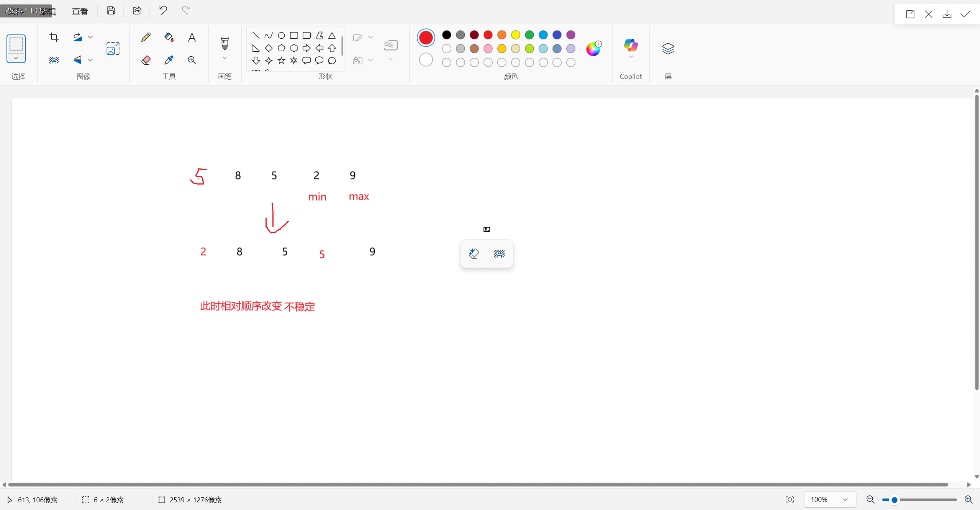The height and width of the screenshot is (510, 980).
Task: Click the horizontal scrollbar thumb
Action: click(x=478, y=485)
